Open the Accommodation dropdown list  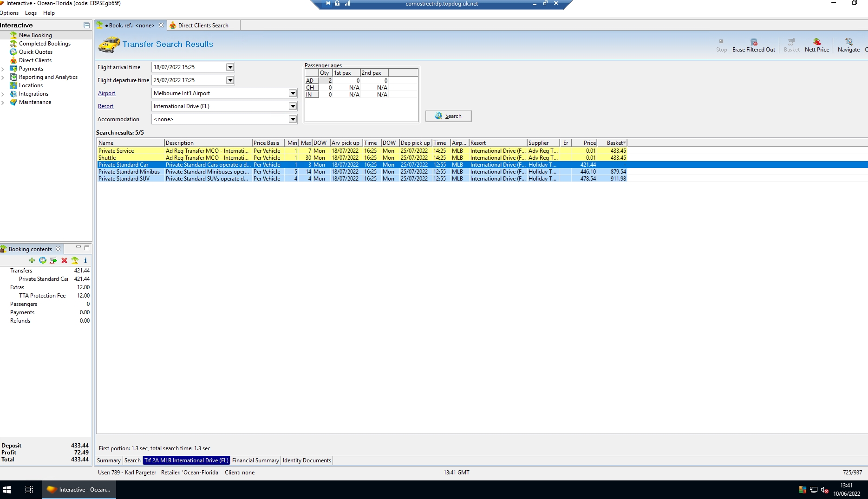[293, 119]
